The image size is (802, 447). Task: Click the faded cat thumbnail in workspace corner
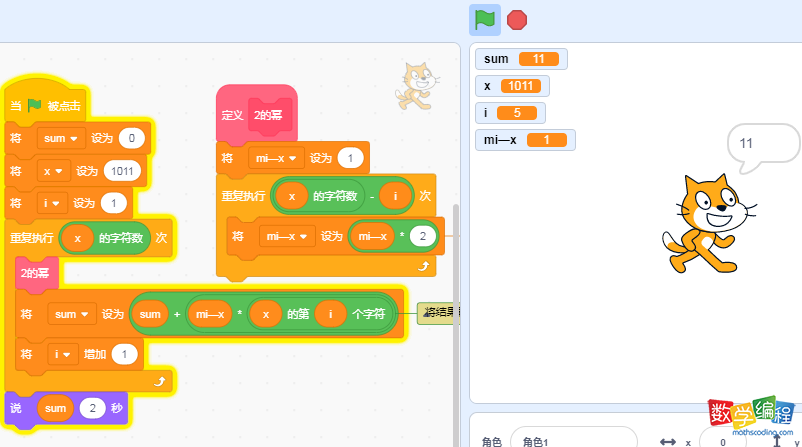coord(418,85)
